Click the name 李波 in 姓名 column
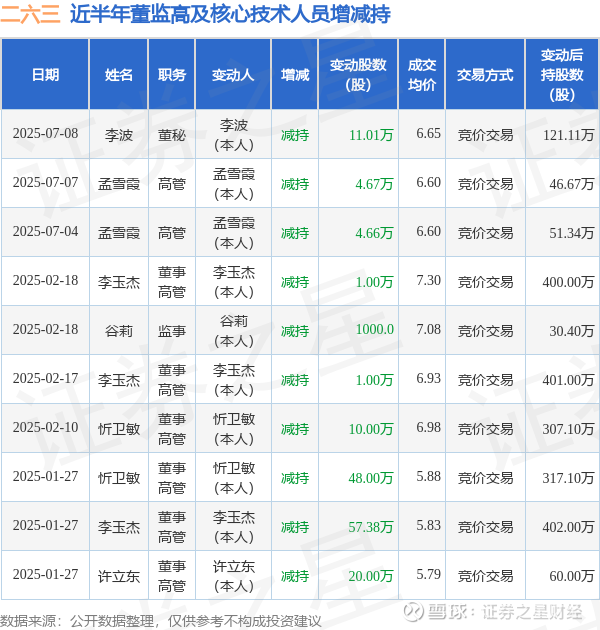Screen dimensions: 600x630 [x=119, y=135]
